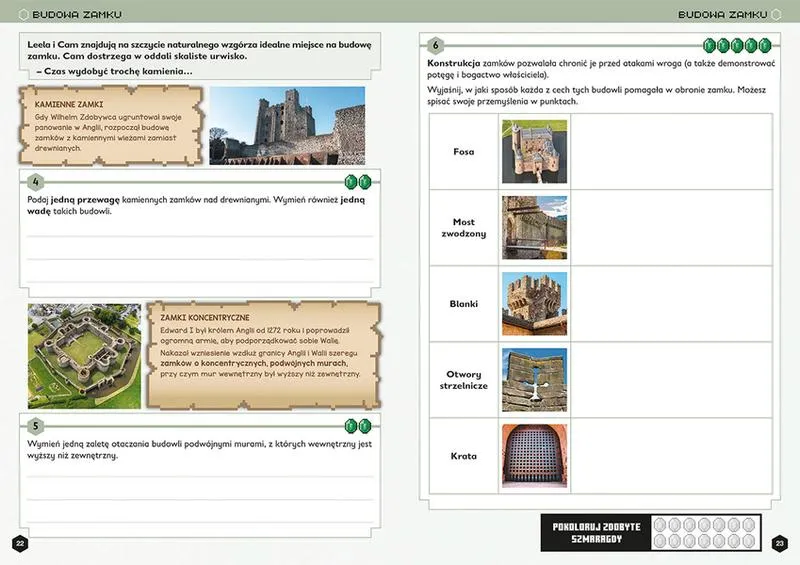Click the right page Budowa zamku header

tap(722, 15)
